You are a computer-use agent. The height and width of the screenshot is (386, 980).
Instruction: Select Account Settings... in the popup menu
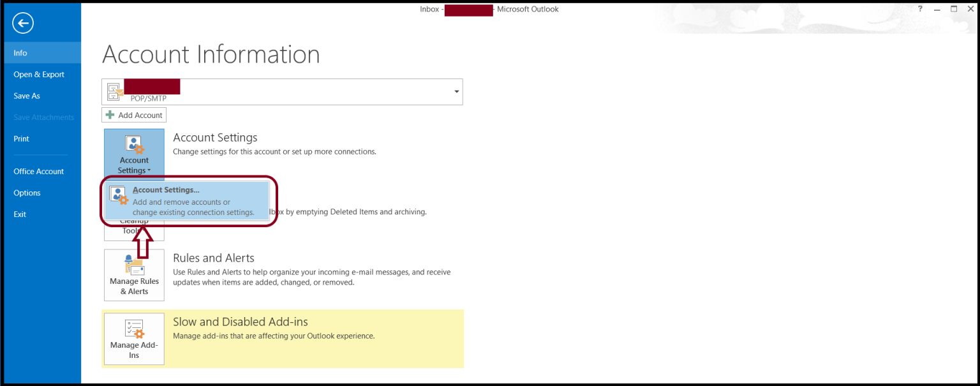[x=188, y=202]
